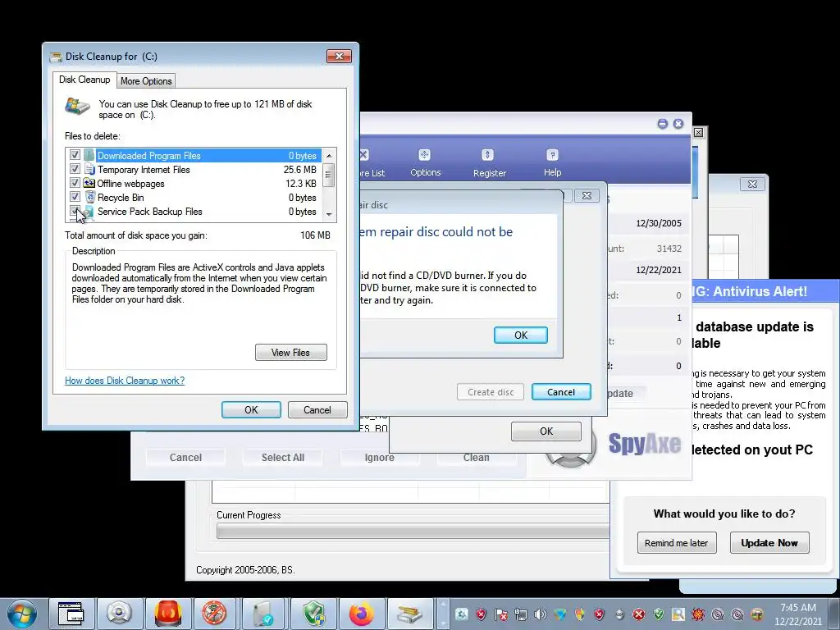Toggle Service Pack Backup Files checkbox
This screenshot has width=840, height=630.
tap(75, 211)
